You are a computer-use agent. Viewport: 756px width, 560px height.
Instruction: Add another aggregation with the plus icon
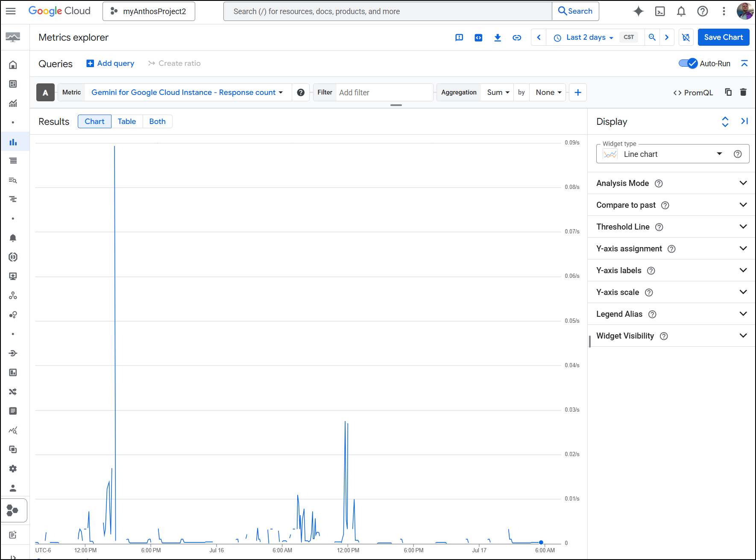[578, 92]
